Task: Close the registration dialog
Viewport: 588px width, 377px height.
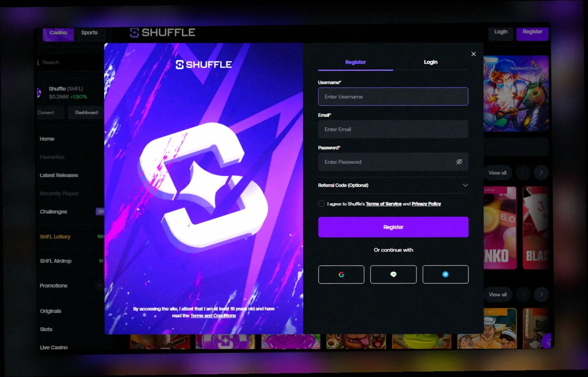Action: click(x=473, y=54)
